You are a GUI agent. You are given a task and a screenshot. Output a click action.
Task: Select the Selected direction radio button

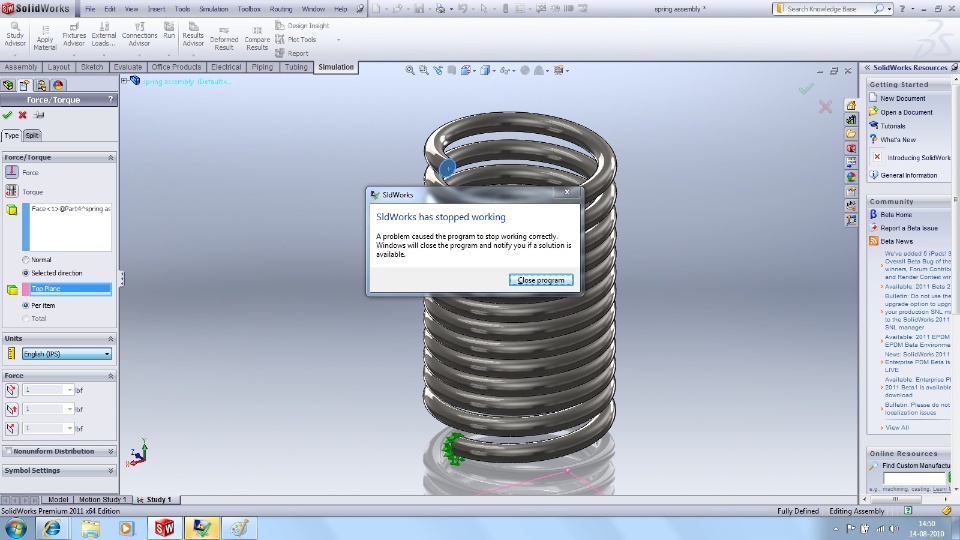tap(26, 273)
